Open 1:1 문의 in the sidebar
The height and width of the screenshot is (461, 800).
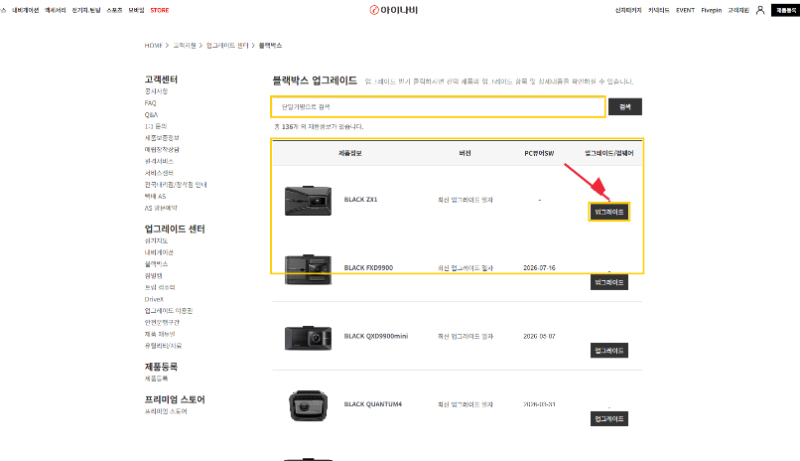[x=156, y=126]
